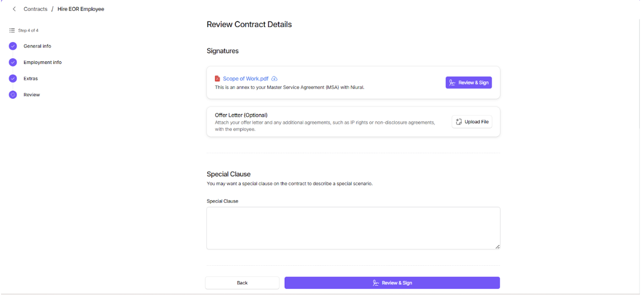Click the Employment info checkmark circle
Screen dimensions: 644x301
point(13,62)
